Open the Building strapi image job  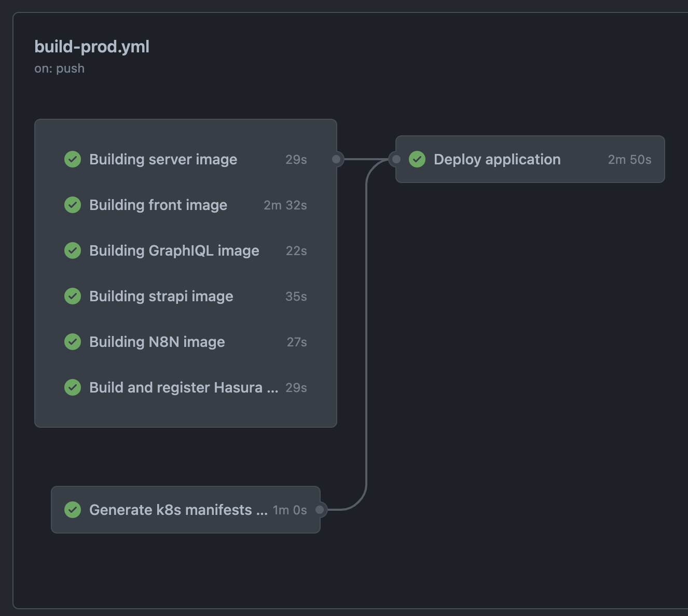click(186, 296)
